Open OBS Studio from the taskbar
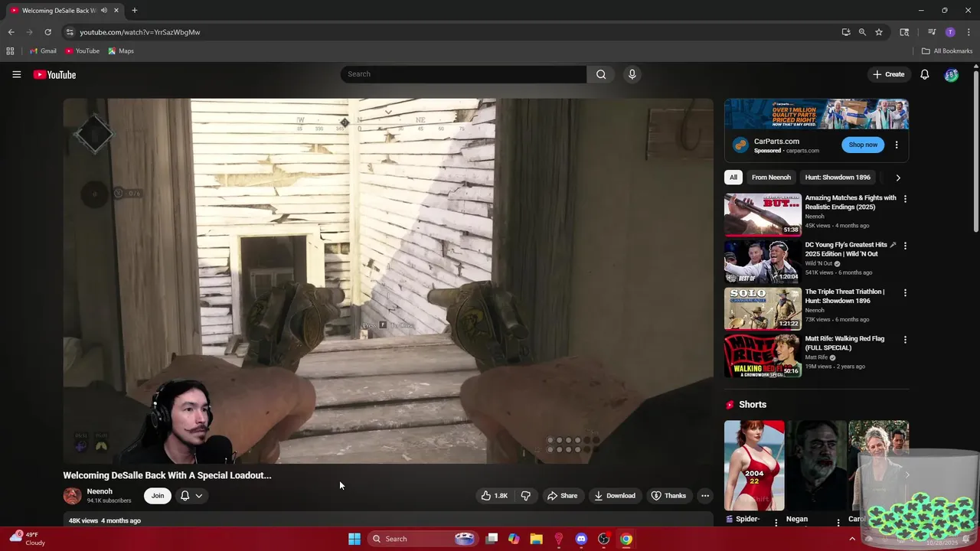 coord(603,539)
